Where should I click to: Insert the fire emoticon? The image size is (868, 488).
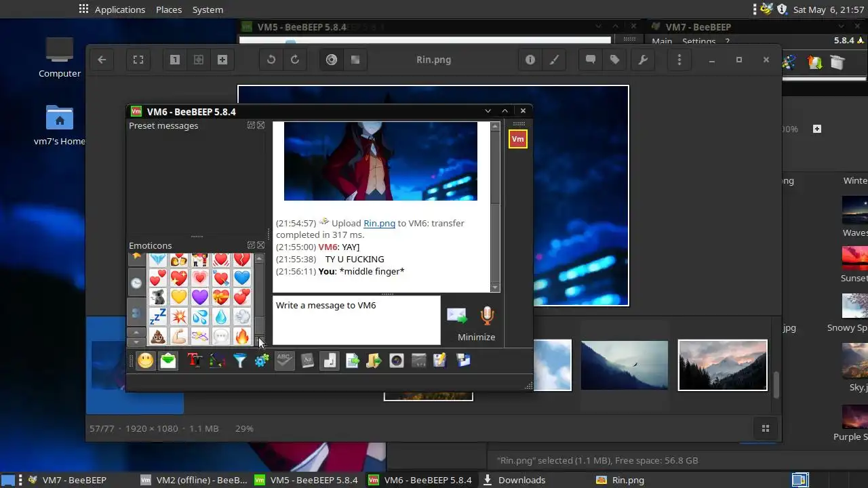242,335
